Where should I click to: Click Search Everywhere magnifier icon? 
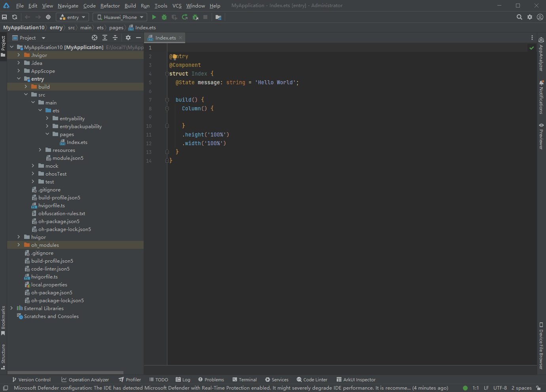coord(519,17)
